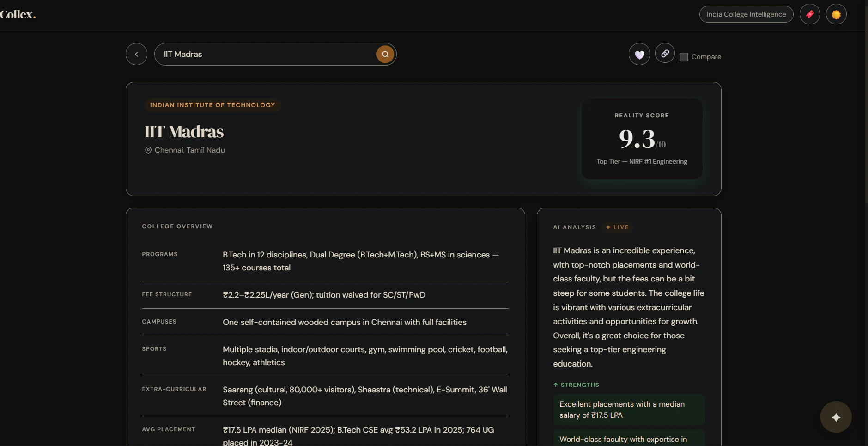Click the Extra-Curricular row description
This screenshot has width=868, height=446.
pos(365,396)
